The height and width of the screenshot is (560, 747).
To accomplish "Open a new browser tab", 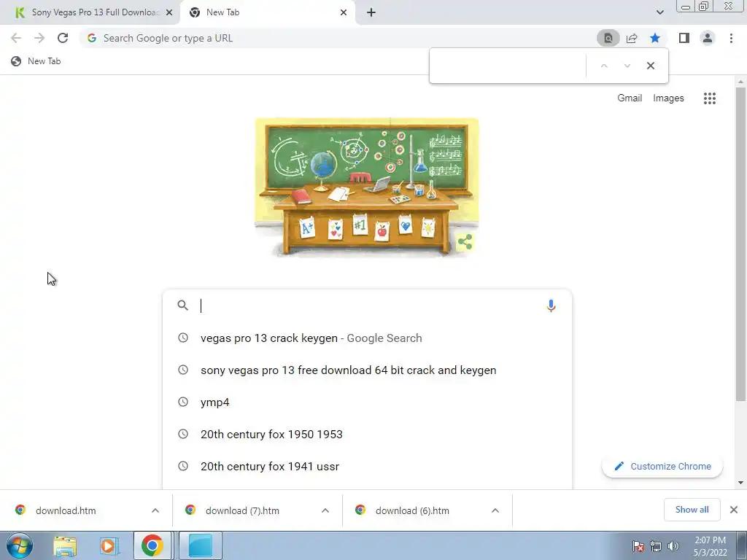I will point(371,12).
